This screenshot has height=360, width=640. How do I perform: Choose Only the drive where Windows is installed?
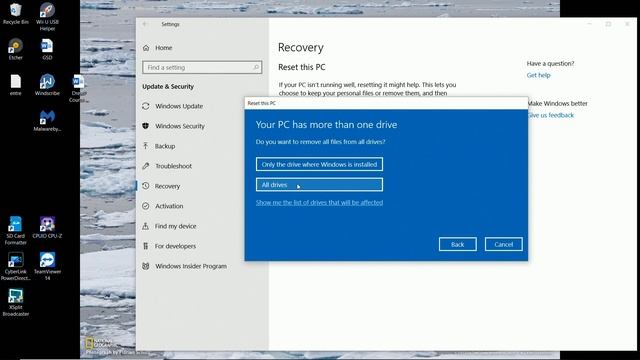(x=319, y=164)
